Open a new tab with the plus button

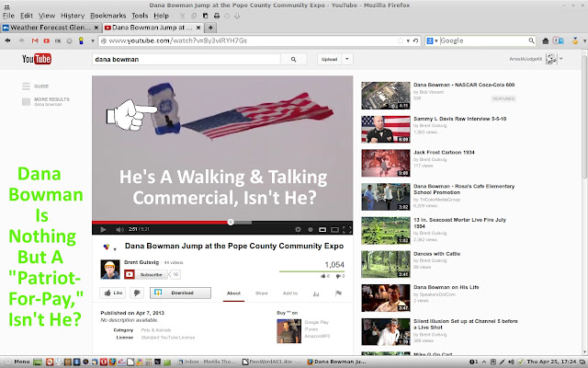(210, 28)
